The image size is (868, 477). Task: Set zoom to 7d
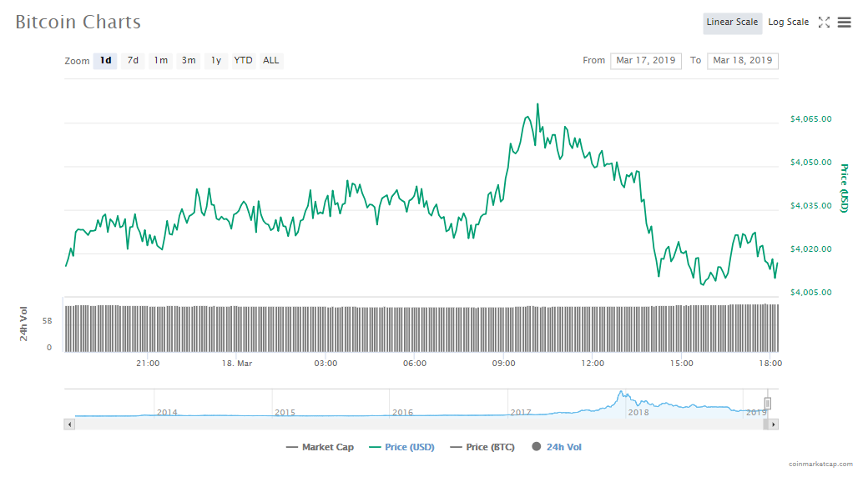point(133,61)
